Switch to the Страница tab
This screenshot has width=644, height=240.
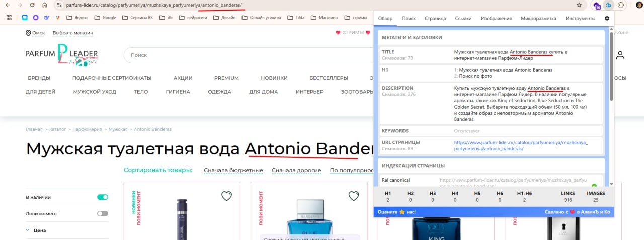[435, 18]
